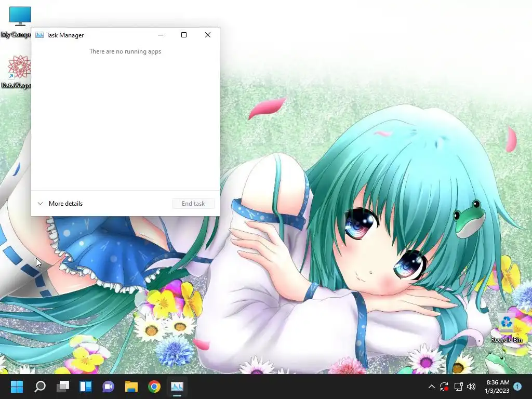Open the notification badge in tray
The image size is (532, 399).
pos(517,387)
